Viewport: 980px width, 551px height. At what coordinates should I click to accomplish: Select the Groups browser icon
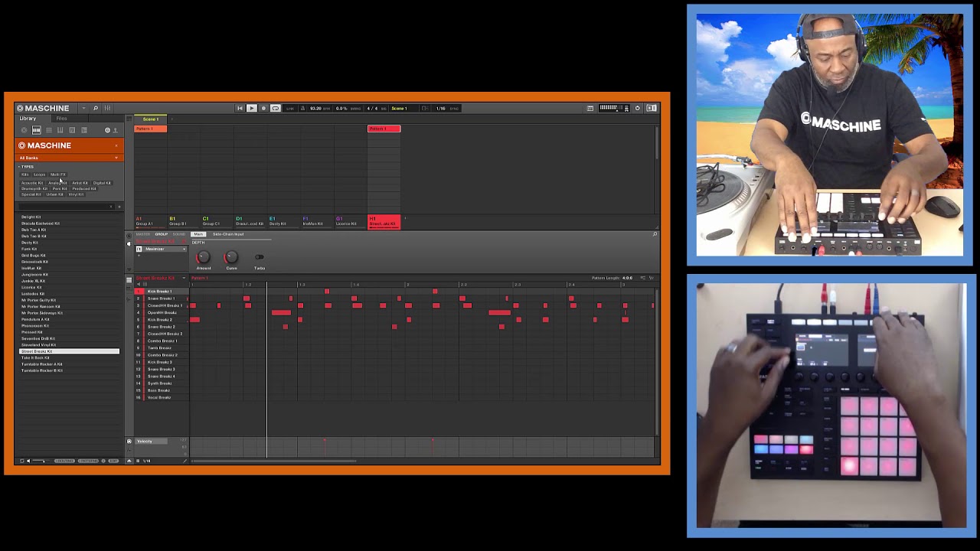[36, 130]
